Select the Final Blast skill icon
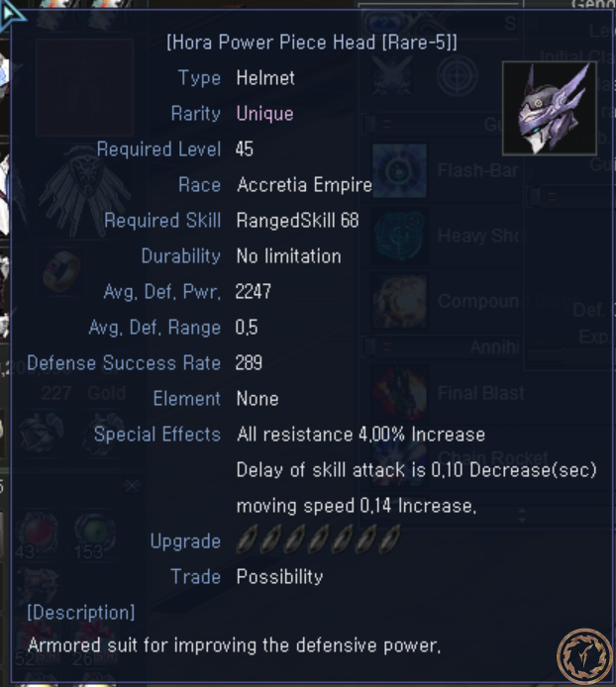Image resolution: width=616 pixels, height=687 pixels. point(399,393)
